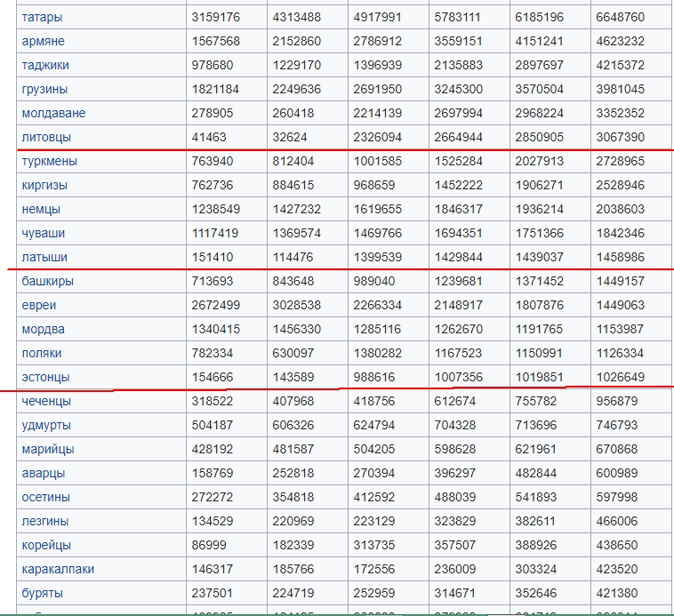
Task: Open the молдаване link
Action: [53, 114]
